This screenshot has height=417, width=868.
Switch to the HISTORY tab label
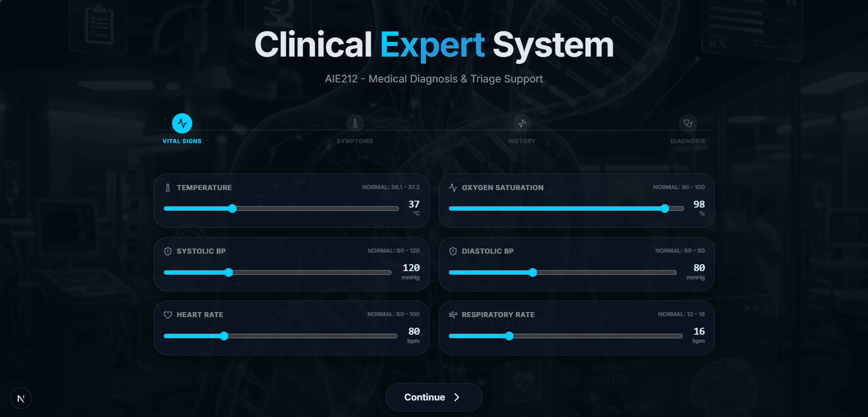tap(522, 141)
